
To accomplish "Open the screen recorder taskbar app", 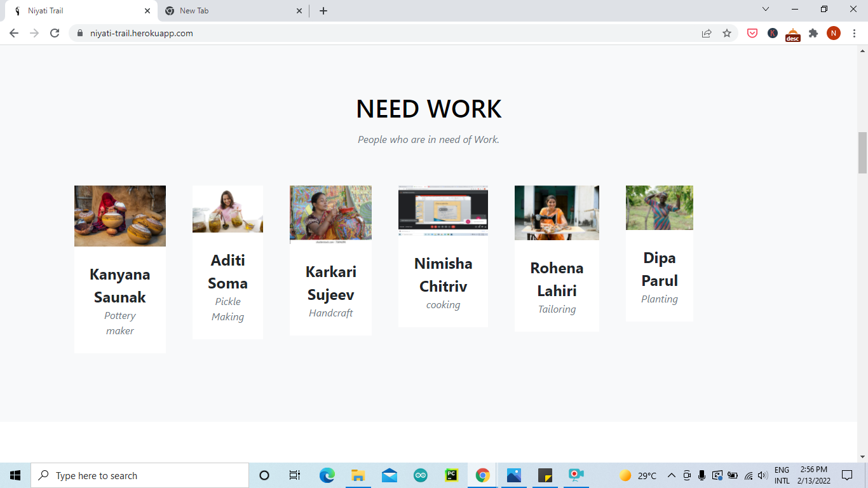I will tap(575, 475).
